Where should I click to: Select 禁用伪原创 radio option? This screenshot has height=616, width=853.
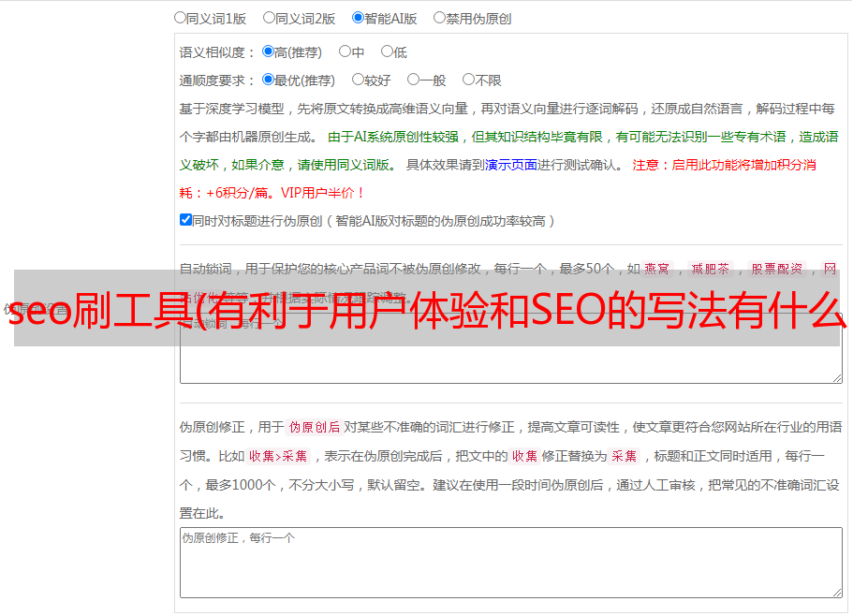pyautogui.click(x=439, y=18)
